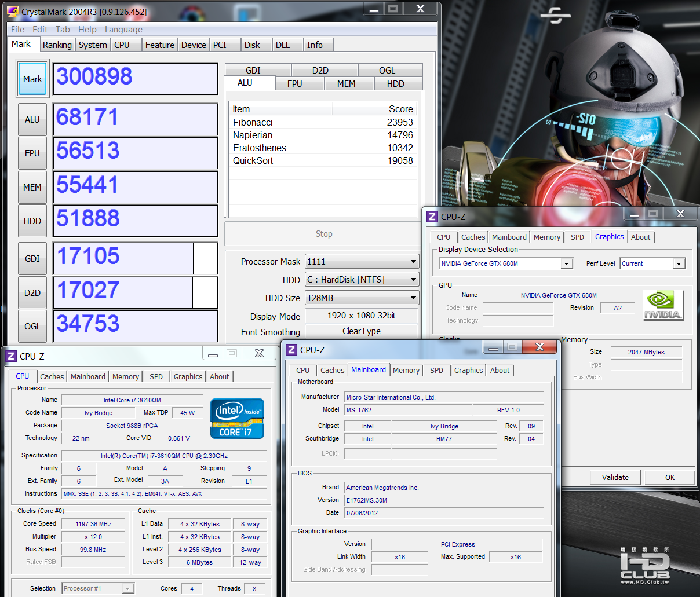
Task: Switch to Caches tab in CPU-Z CPU window
Action: tap(52, 376)
